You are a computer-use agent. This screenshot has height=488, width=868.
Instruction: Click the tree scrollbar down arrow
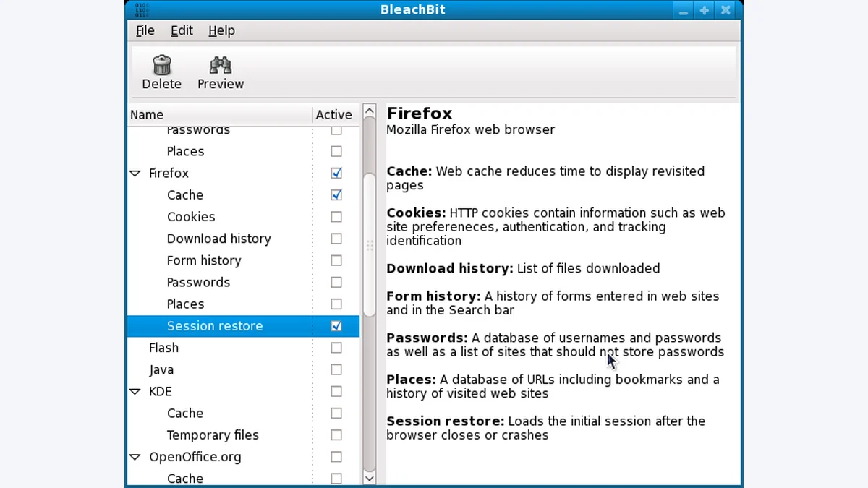point(370,478)
